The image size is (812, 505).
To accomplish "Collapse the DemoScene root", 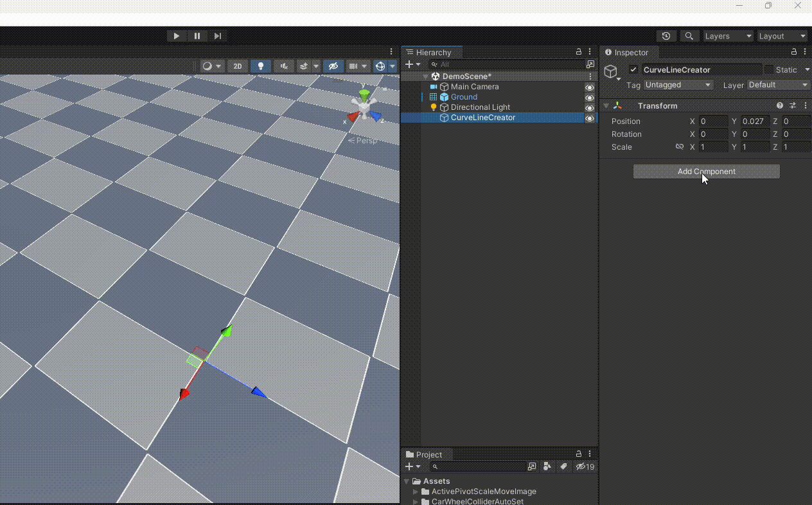I will [425, 76].
